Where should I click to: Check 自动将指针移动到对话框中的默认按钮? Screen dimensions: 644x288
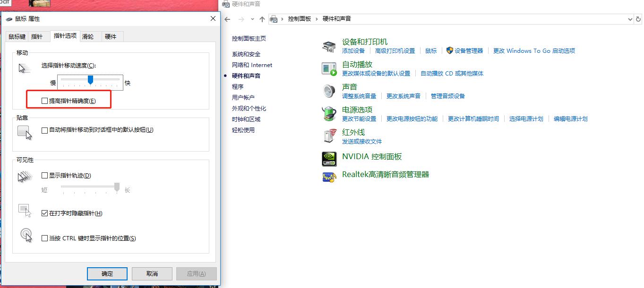45,130
